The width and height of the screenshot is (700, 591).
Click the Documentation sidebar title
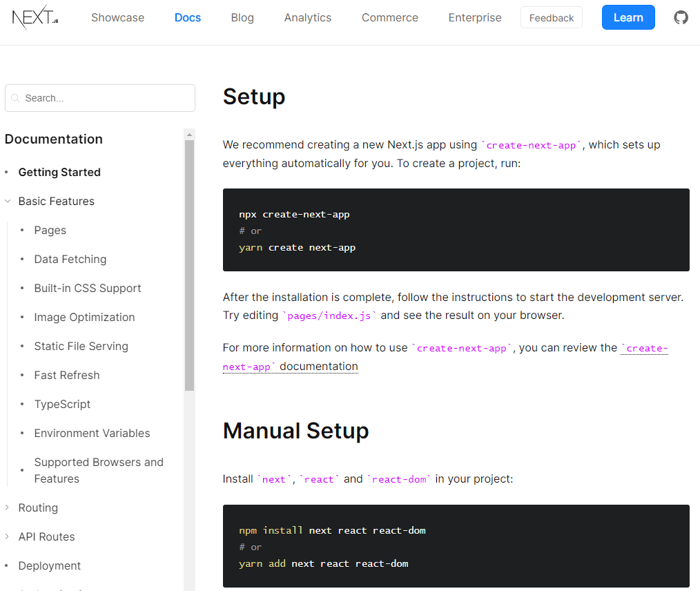[x=54, y=139]
